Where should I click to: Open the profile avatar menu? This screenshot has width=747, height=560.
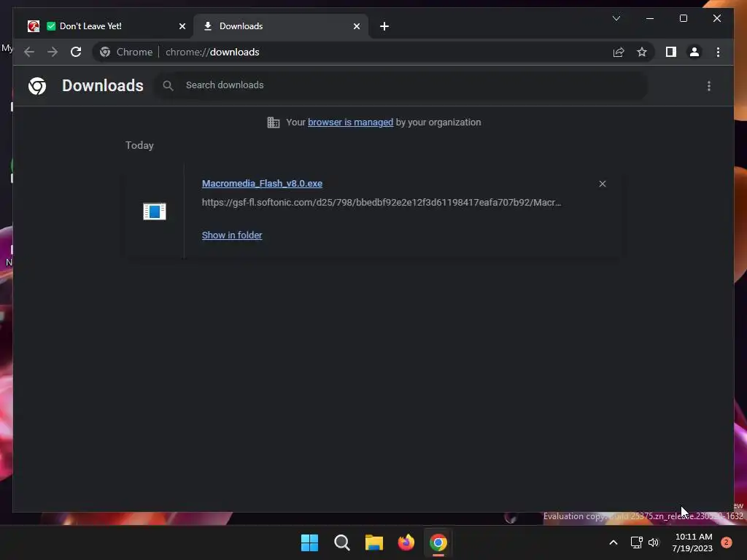694,52
